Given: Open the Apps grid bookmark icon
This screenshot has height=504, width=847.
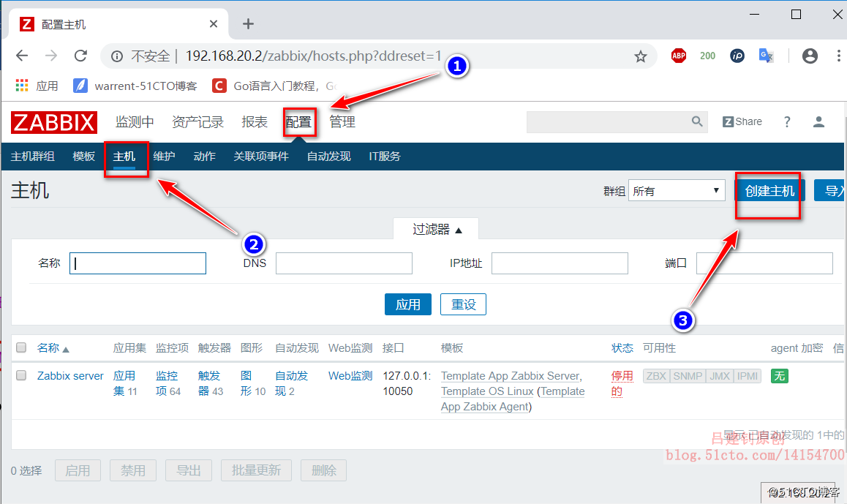Looking at the screenshot, I should 22,86.
